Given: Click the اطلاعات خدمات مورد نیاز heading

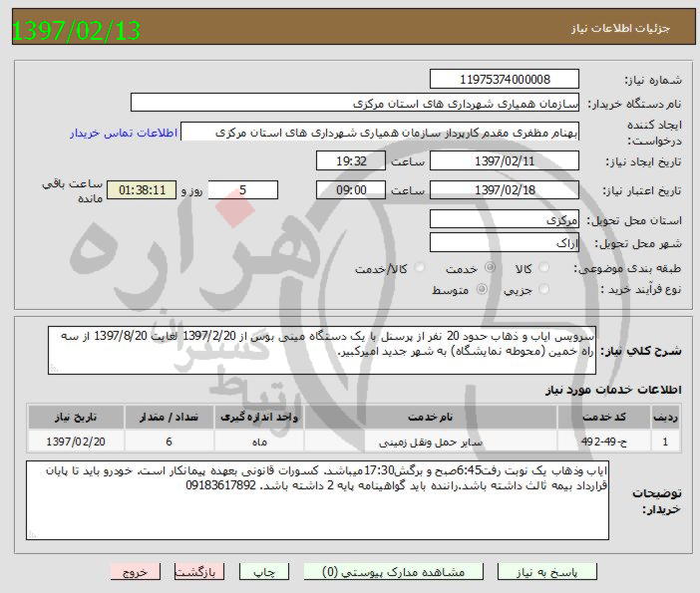Looking at the screenshot, I should pos(613,390).
